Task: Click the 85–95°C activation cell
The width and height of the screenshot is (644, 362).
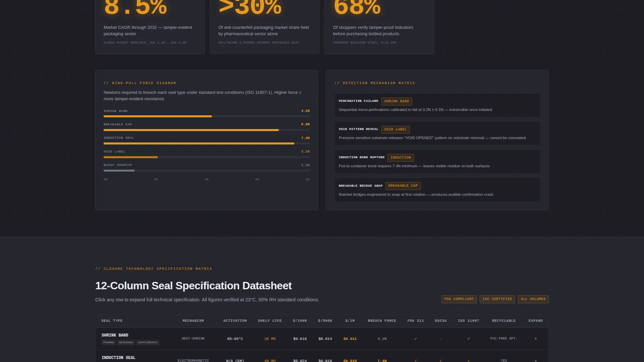Action: point(235,339)
